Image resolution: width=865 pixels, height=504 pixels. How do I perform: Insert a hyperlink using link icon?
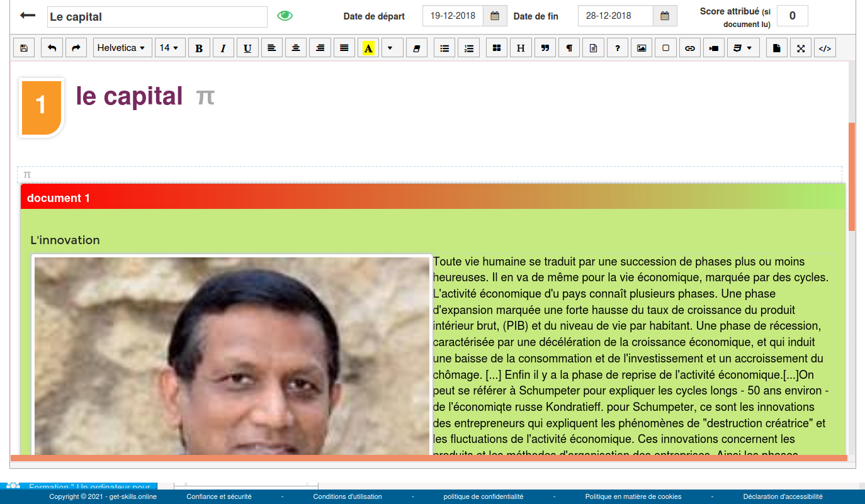[690, 48]
